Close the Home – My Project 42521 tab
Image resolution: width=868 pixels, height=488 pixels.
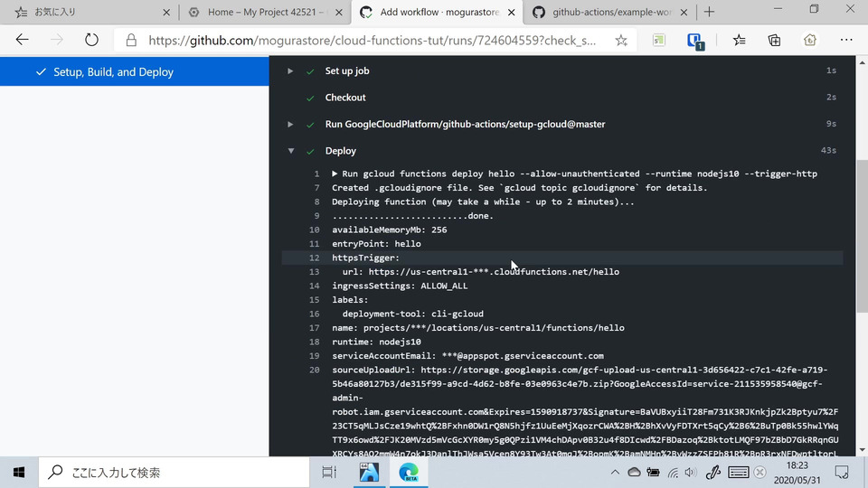pyautogui.click(x=339, y=12)
